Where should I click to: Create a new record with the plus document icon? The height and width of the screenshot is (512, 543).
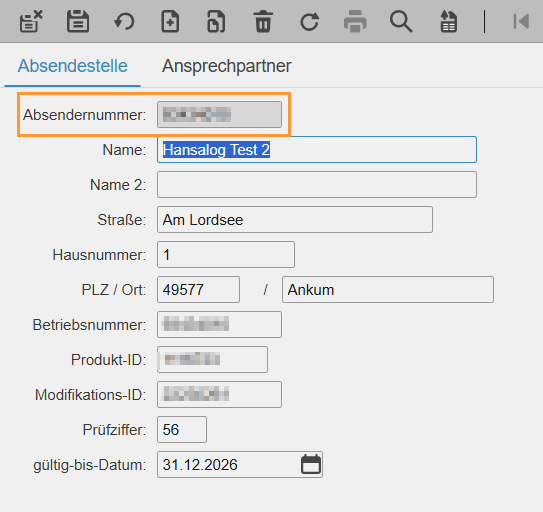pos(170,21)
